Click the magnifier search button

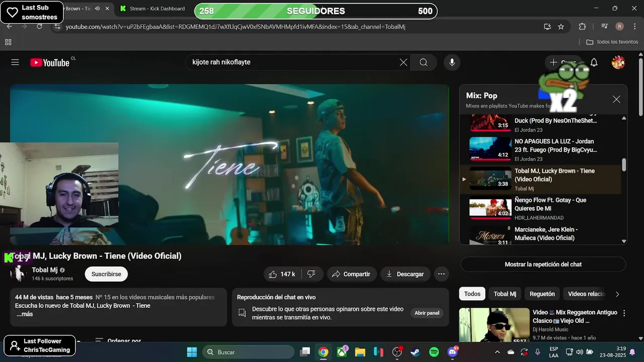click(424, 62)
